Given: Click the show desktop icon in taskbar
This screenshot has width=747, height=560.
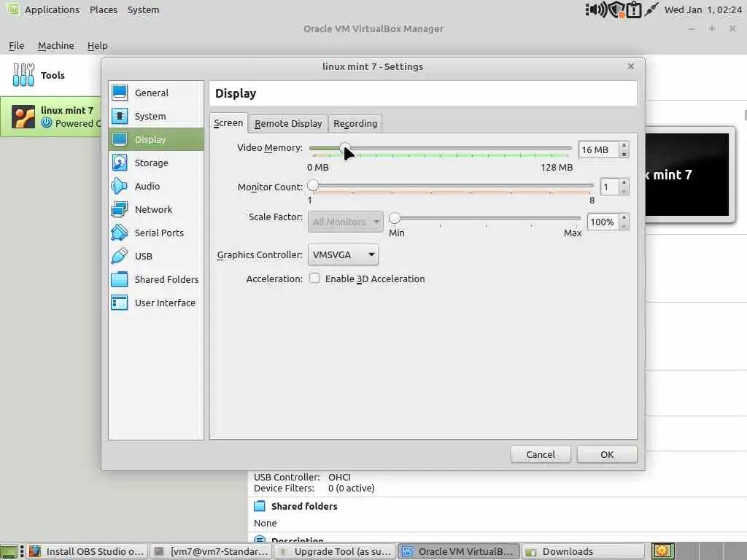Looking at the screenshot, I should [x=9, y=551].
